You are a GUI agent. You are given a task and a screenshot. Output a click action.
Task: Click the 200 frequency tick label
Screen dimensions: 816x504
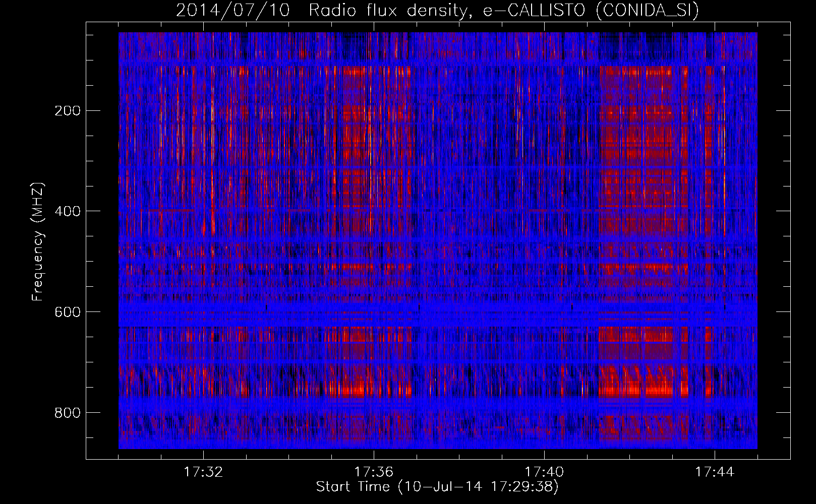point(67,110)
